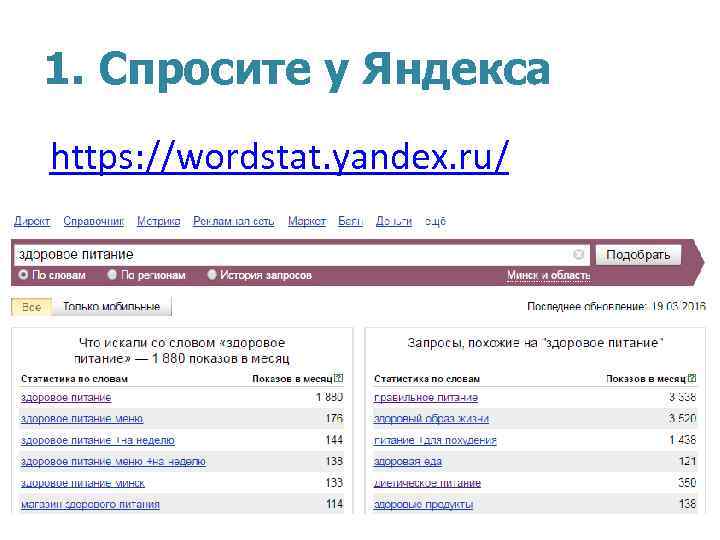The width and height of the screenshot is (720, 540).
Task: Clear the search query with the X icon
Action: coord(579,254)
